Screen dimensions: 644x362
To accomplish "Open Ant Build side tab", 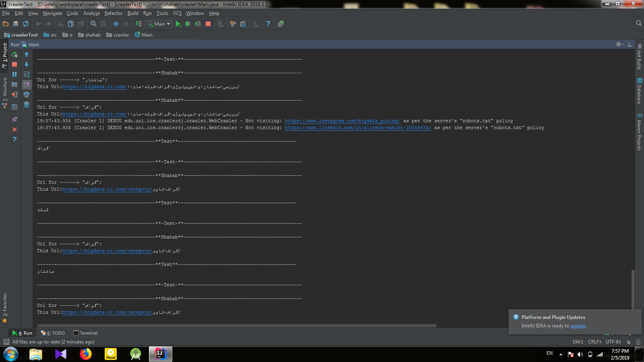I will click(x=639, y=57).
